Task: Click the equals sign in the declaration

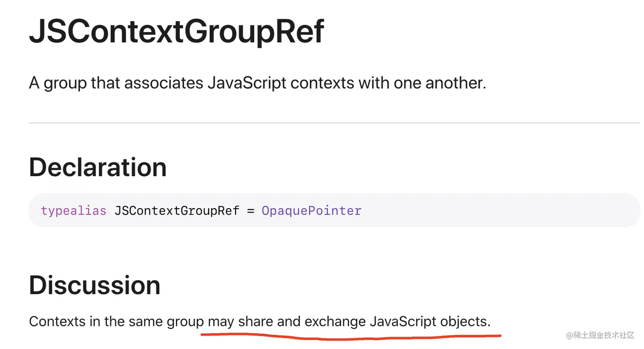Action: pyautogui.click(x=250, y=211)
